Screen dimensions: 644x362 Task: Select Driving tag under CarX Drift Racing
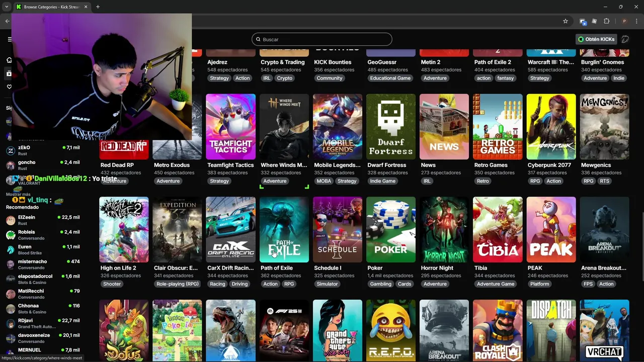239,284
